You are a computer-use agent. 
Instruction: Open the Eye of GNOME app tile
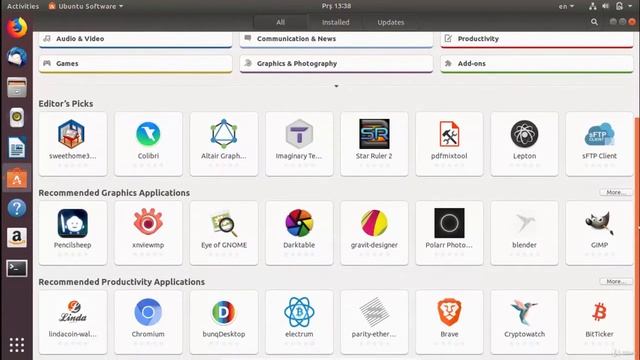click(x=224, y=233)
